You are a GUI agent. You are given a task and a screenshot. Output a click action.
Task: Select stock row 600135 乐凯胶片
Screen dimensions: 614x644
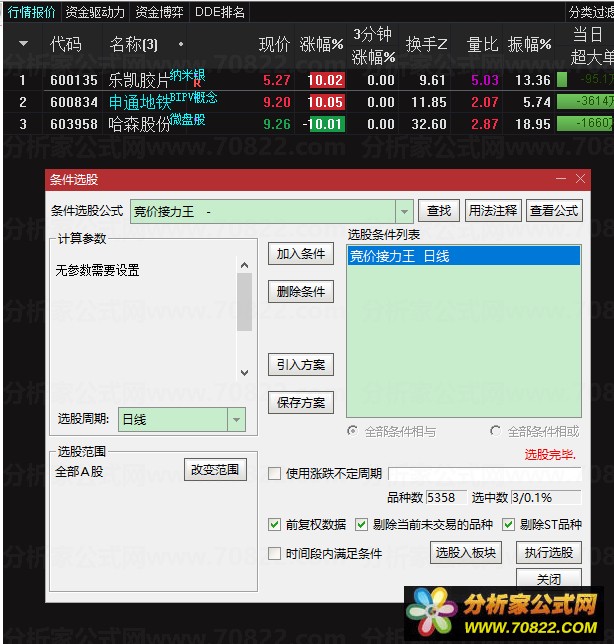point(308,80)
